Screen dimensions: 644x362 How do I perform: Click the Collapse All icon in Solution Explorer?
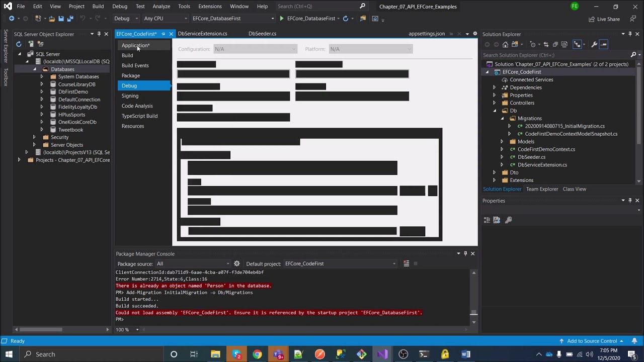coord(555,44)
